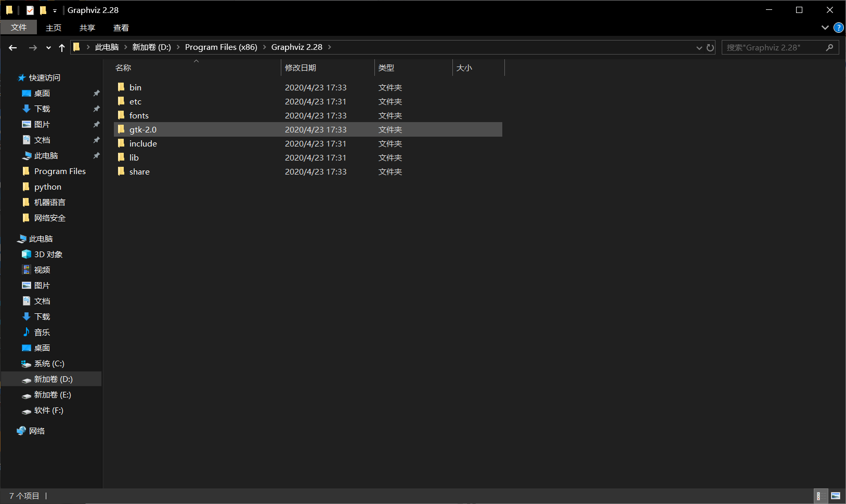Select the bin folder icon
846x504 pixels.
(121, 87)
